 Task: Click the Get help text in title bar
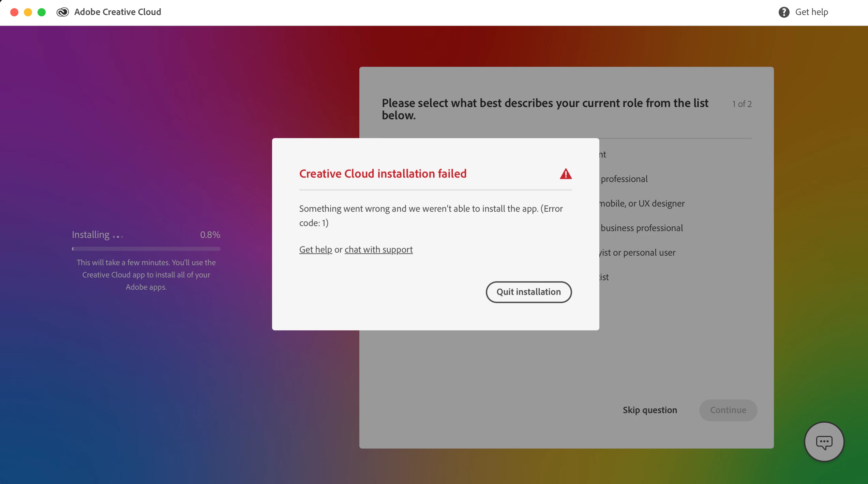coord(811,12)
